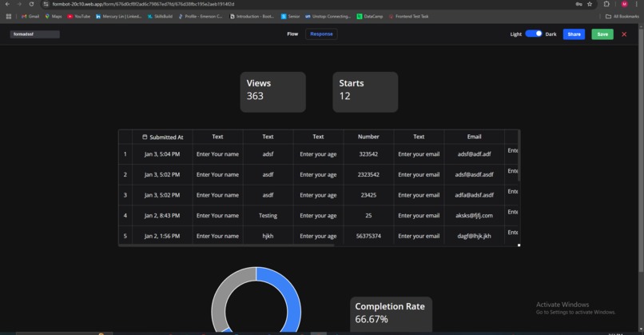Open the Senior bookmark
The image size is (644, 335).
(290, 17)
